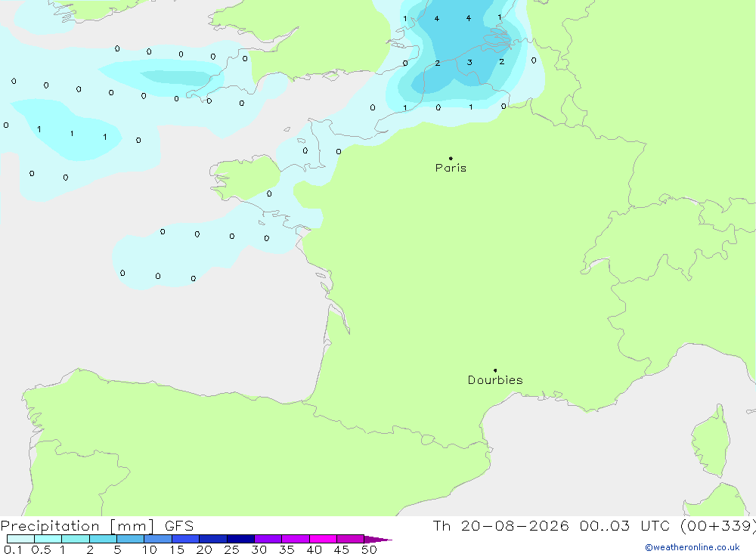This screenshot has height=554, width=756.
Task: Pick the 0.5–1 mm legend swatch
Action: [x=48, y=539]
